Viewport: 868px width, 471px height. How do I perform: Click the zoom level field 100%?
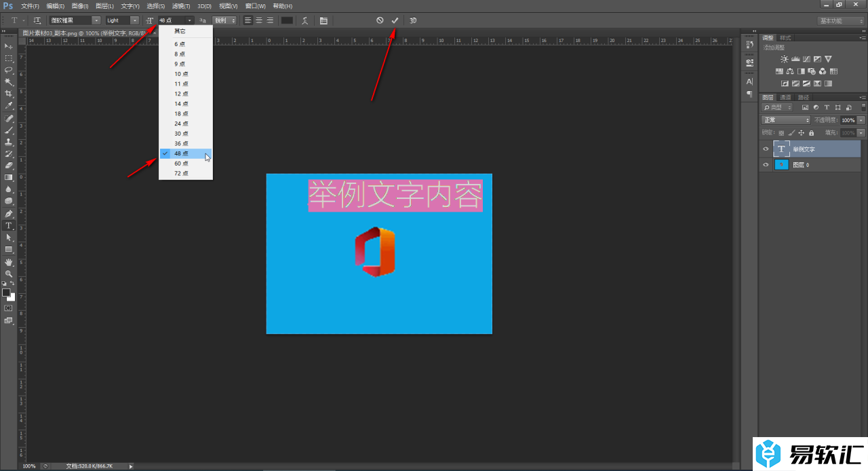click(29, 466)
